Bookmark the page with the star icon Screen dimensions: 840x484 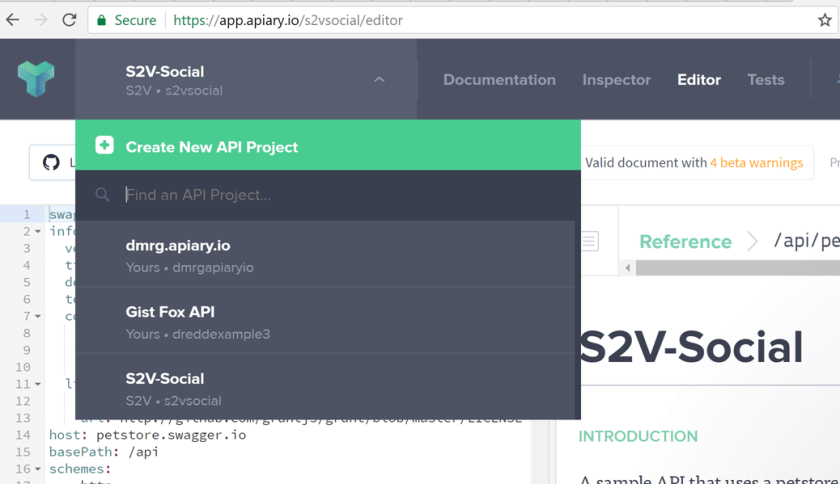824,20
